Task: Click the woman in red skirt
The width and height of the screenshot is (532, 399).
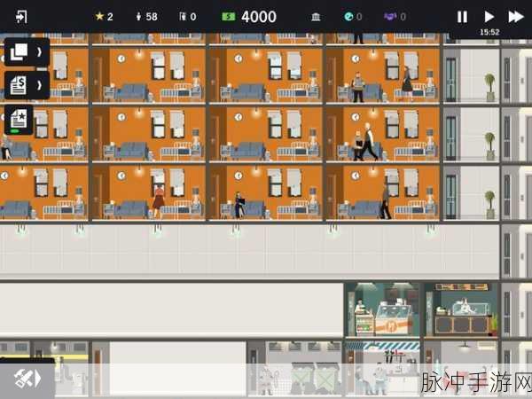Action: pyautogui.click(x=158, y=200)
